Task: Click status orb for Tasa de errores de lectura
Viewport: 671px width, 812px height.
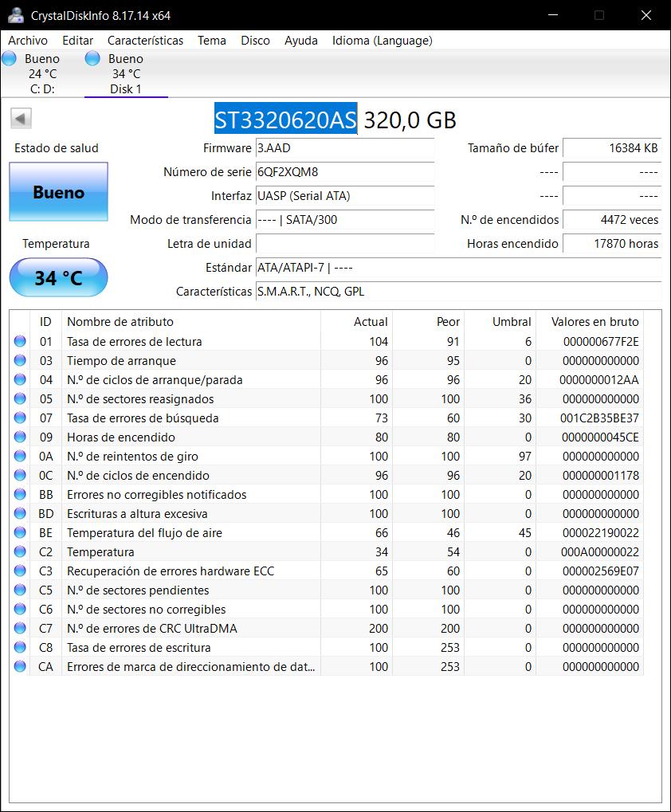Action: (20, 341)
